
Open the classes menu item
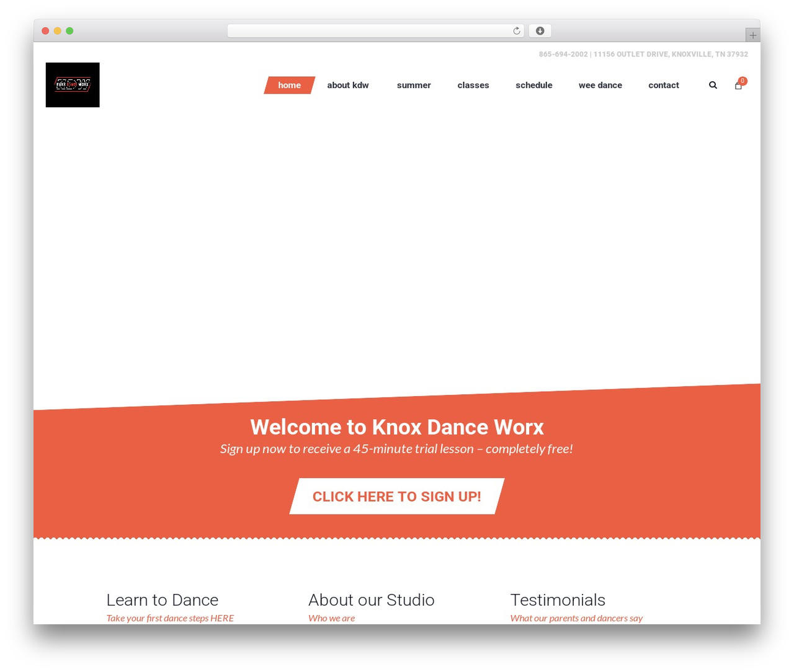coord(473,86)
